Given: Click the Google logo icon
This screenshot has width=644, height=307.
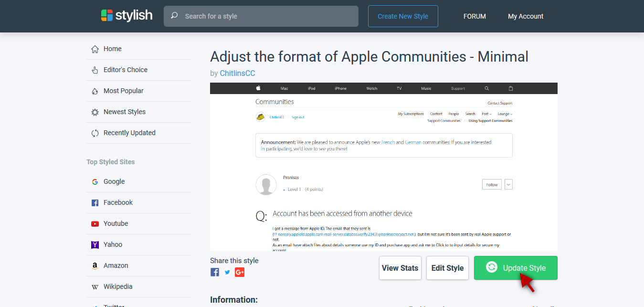Looking at the screenshot, I should [x=95, y=181].
